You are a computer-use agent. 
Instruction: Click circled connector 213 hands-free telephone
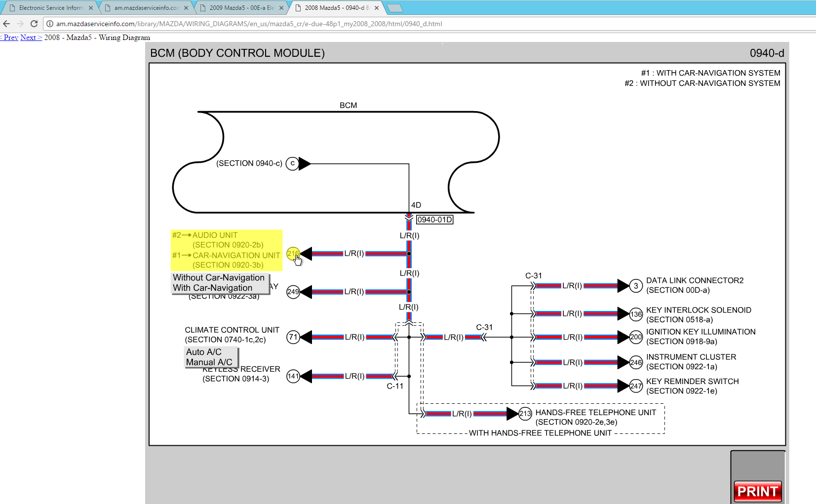[x=525, y=414]
